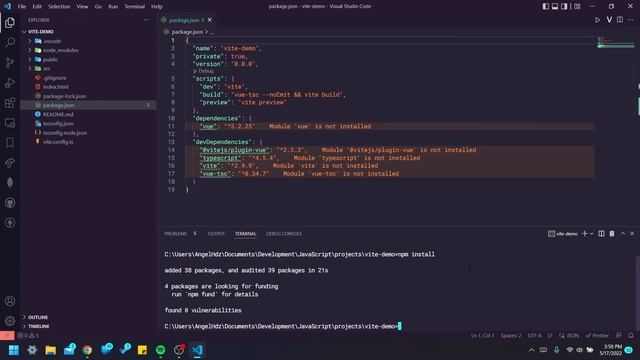The width and height of the screenshot is (640, 360).
Task: Toggle the bottom panel visibility
Action: click(555, 6)
